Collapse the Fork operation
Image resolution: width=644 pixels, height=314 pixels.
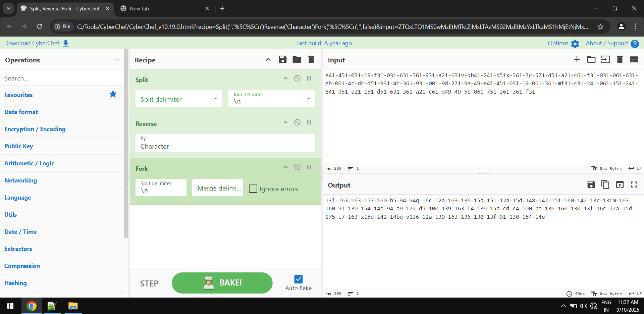286,167
